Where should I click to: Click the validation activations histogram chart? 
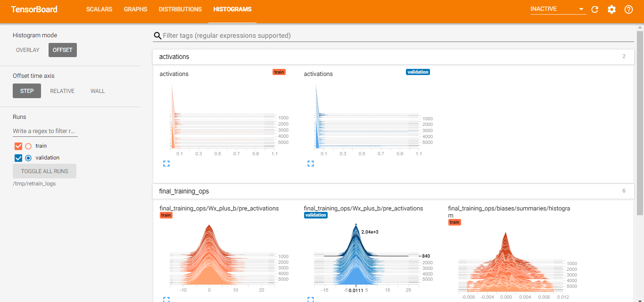coord(368,119)
